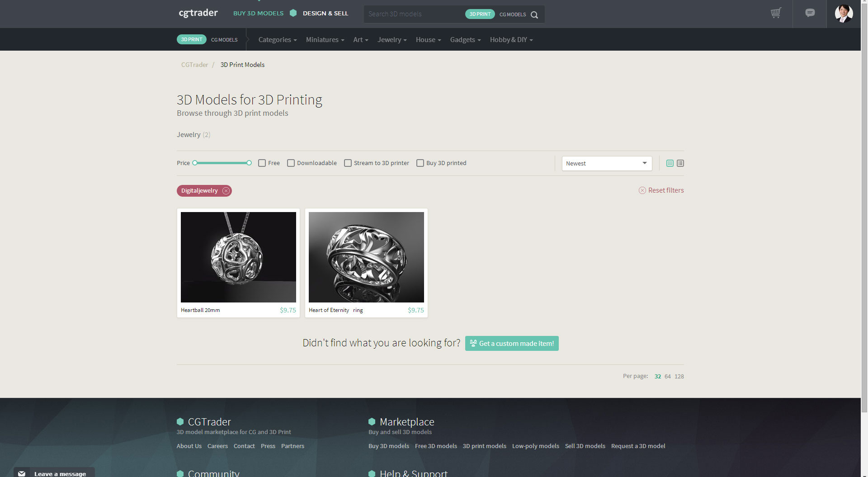Open Free 3D models footer link
The image size is (868, 477).
coord(436,446)
